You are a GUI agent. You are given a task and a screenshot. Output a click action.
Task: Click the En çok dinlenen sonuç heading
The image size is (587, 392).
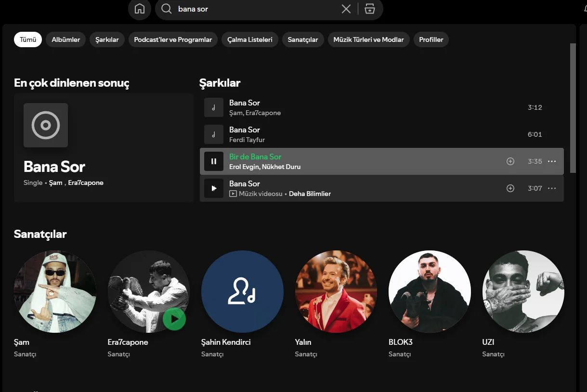(72, 83)
